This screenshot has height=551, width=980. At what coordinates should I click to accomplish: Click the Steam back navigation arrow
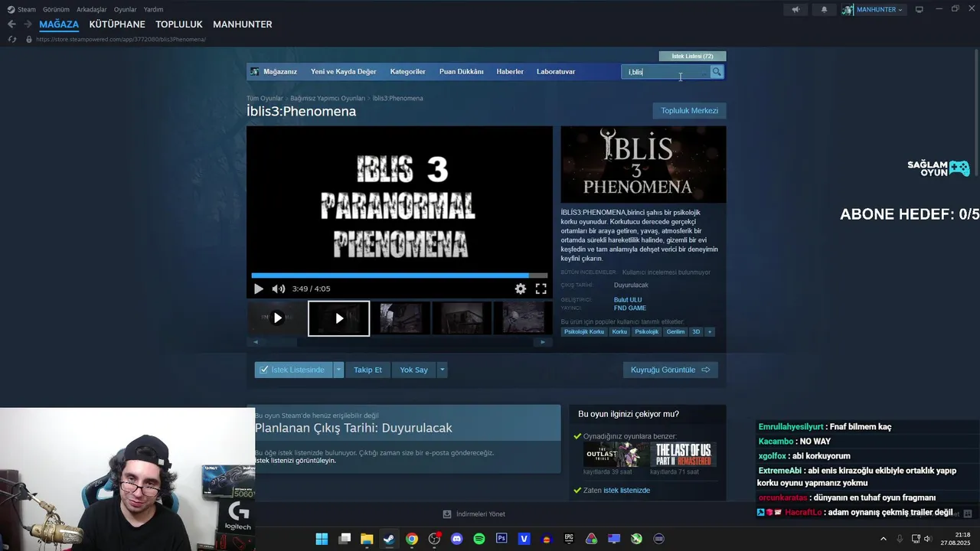pyautogui.click(x=11, y=24)
